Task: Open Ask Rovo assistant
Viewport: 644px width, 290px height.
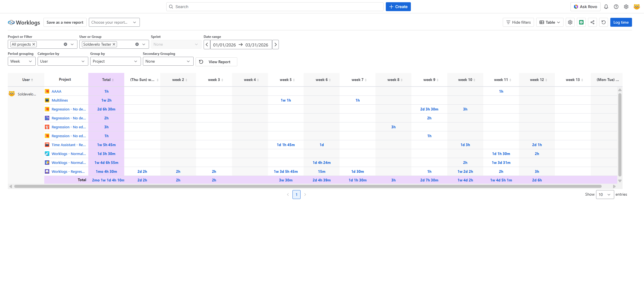Action: tap(585, 7)
